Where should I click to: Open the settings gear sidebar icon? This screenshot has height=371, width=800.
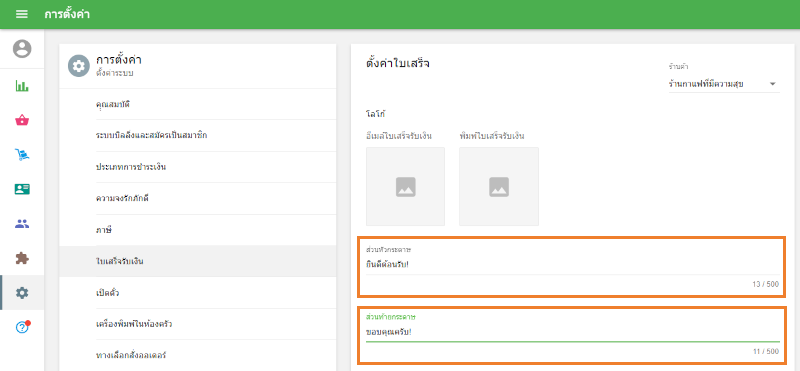[22, 292]
